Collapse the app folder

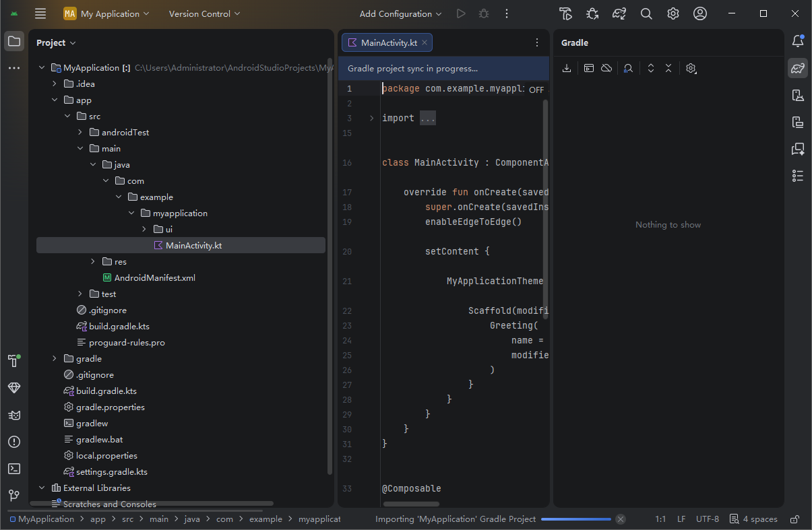pyautogui.click(x=55, y=100)
